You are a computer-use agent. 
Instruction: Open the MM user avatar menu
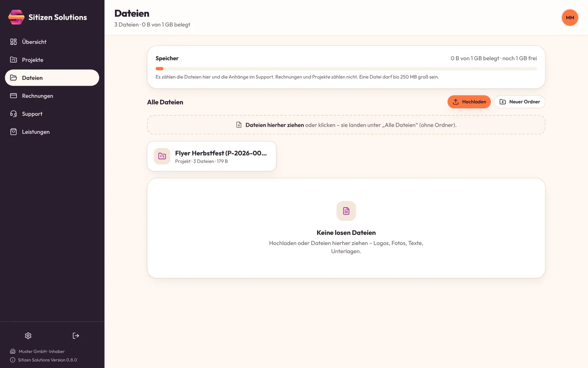570,18
